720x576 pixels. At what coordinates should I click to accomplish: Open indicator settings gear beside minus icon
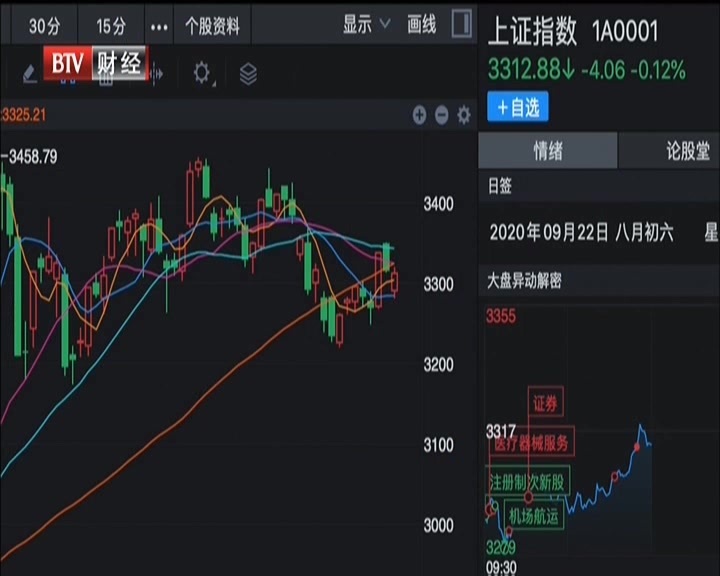click(464, 115)
